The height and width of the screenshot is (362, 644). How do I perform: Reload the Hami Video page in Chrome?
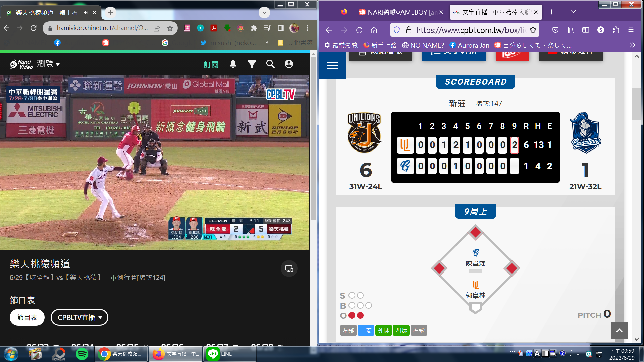[33, 28]
